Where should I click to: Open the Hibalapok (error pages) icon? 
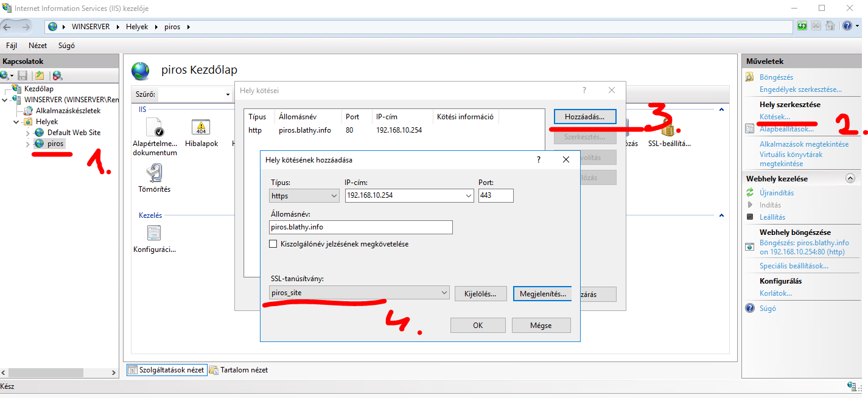[201, 128]
